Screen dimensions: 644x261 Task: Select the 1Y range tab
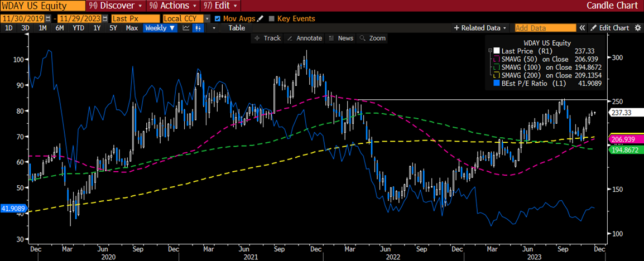coord(97,28)
